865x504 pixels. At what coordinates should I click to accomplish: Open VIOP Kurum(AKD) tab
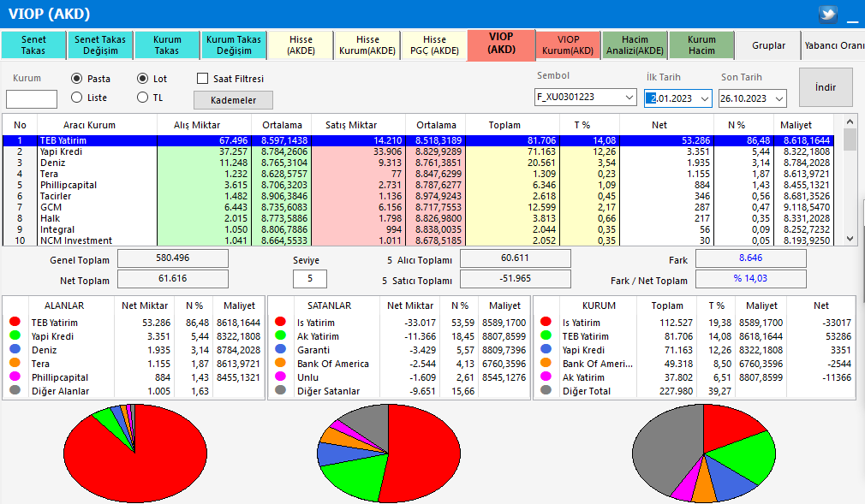pos(568,45)
